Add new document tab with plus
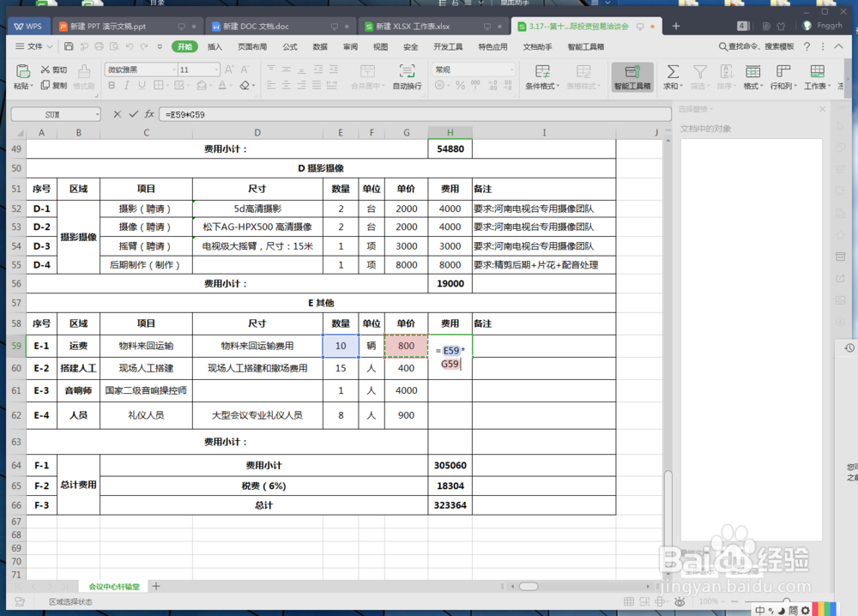Viewport: 858px width, 616px height. tap(676, 26)
